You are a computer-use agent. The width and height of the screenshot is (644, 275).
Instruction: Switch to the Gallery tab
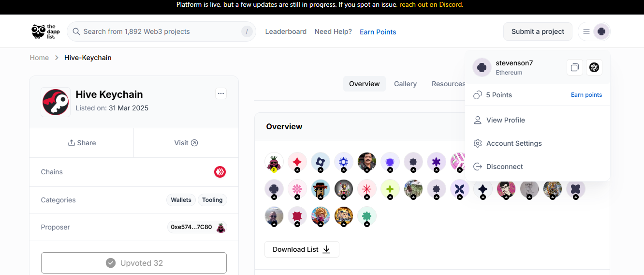405,84
